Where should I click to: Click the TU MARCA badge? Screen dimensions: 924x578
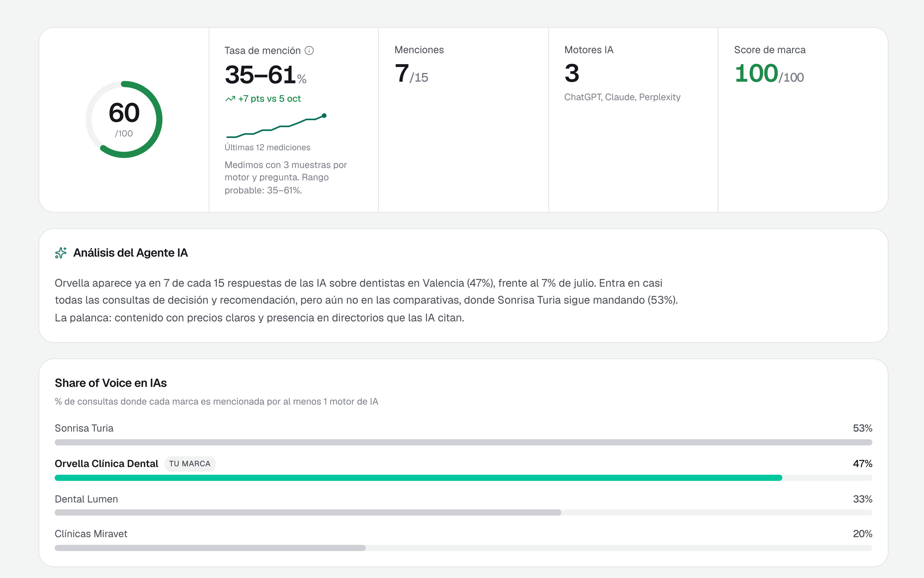190,464
